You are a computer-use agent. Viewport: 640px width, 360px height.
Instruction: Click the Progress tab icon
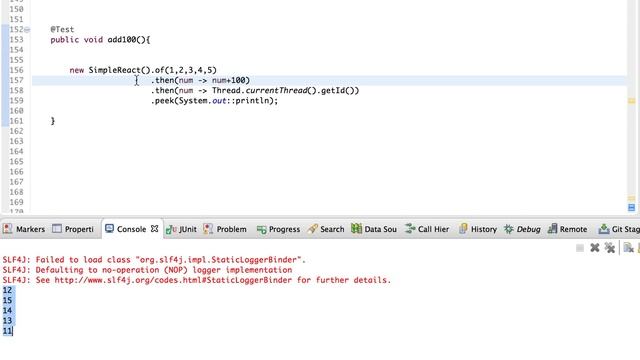261,230
